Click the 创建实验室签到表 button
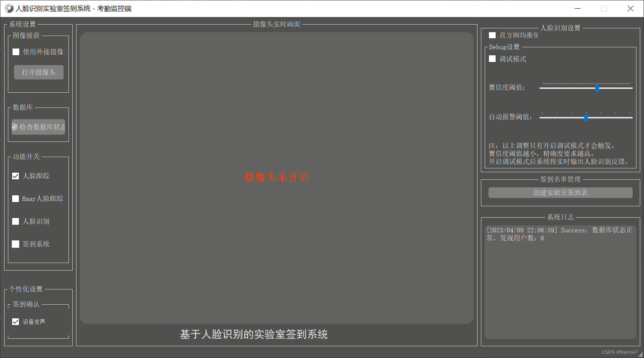644x358 pixels. pos(560,192)
